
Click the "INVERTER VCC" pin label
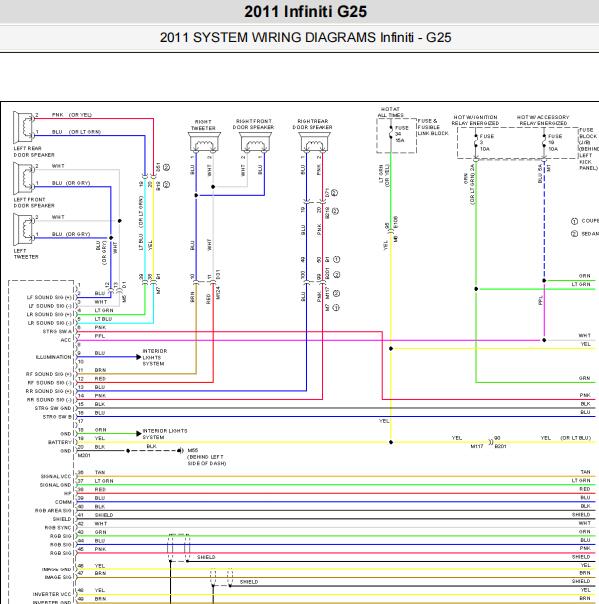coord(52,594)
